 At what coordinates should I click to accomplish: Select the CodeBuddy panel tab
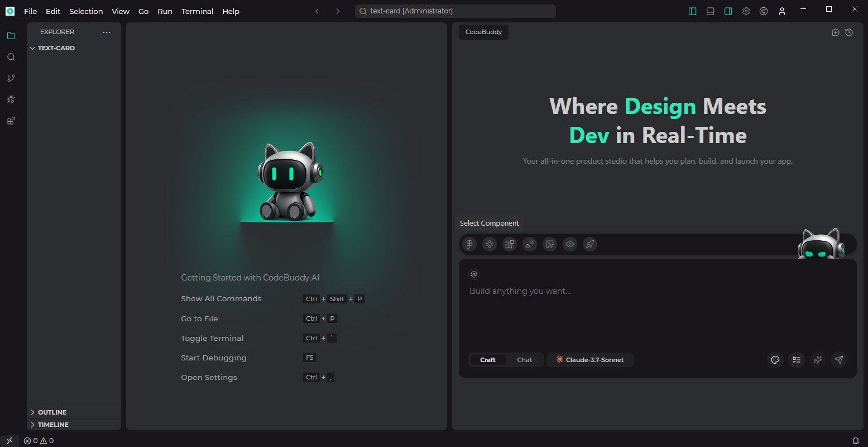483,32
